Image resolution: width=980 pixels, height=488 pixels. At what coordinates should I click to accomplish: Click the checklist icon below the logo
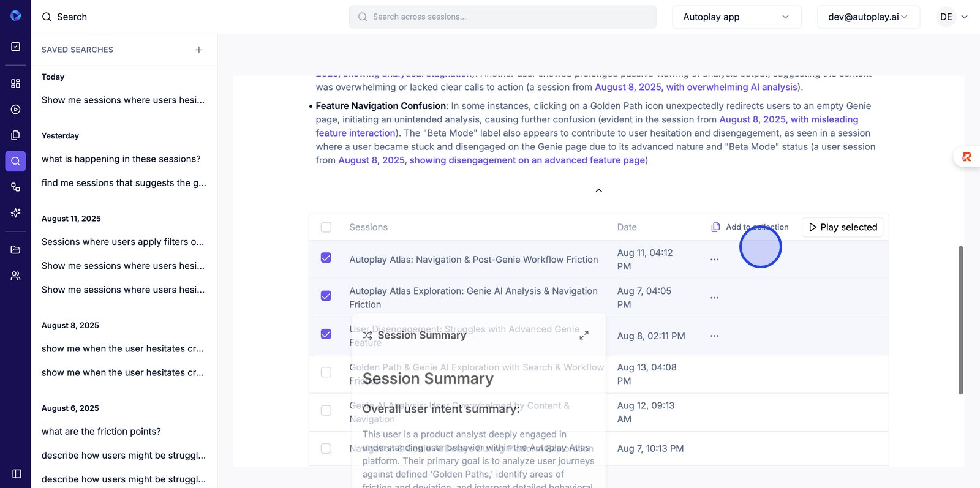(x=16, y=47)
